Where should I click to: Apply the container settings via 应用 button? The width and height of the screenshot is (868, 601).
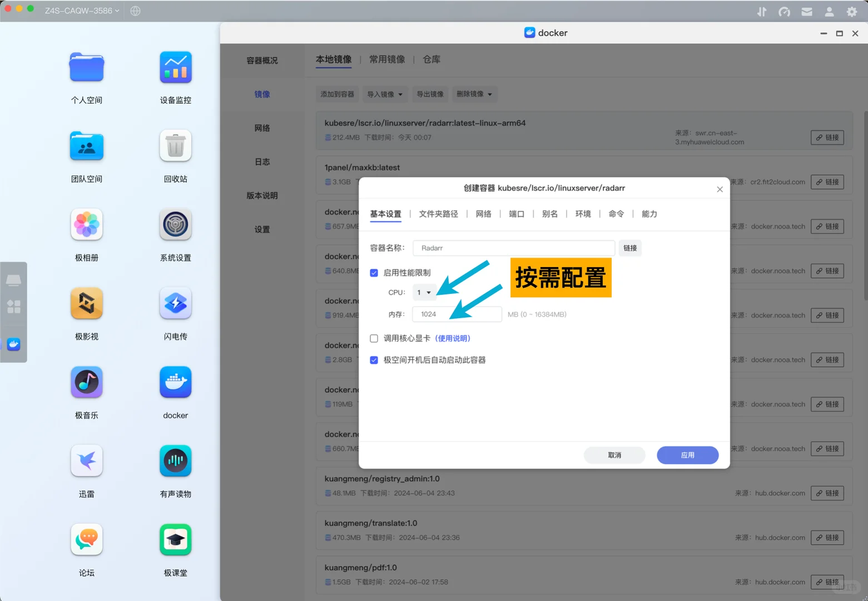point(687,455)
